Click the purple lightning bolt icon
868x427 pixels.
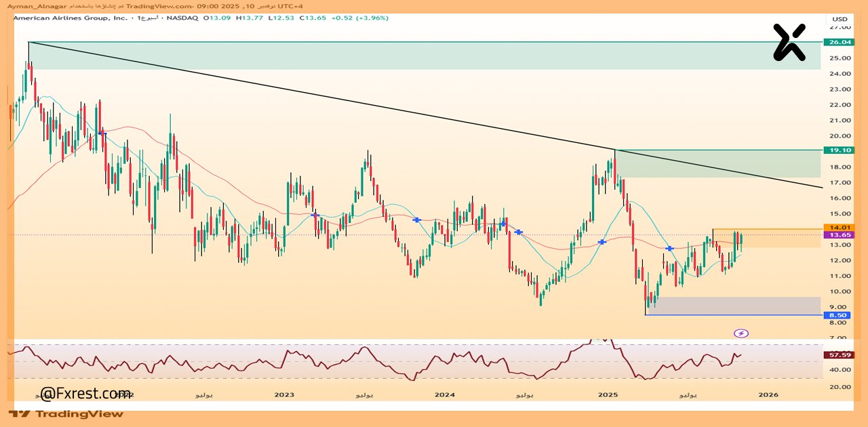coord(741,333)
